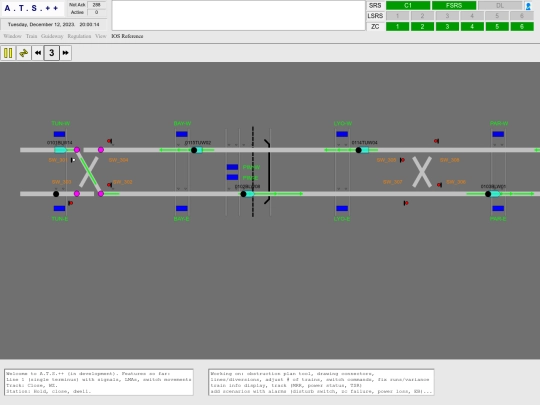Select the blue block beside PIM-W label

[x=232, y=167]
